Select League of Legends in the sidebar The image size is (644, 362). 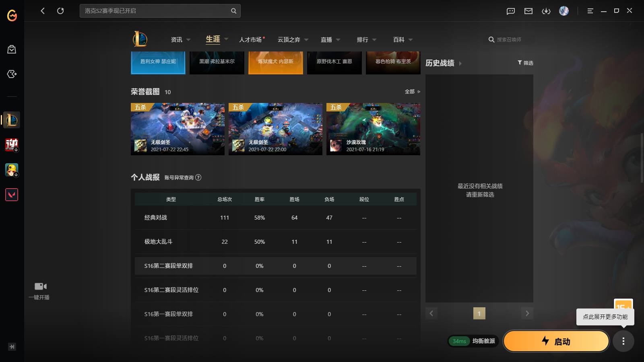pos(12,120)
